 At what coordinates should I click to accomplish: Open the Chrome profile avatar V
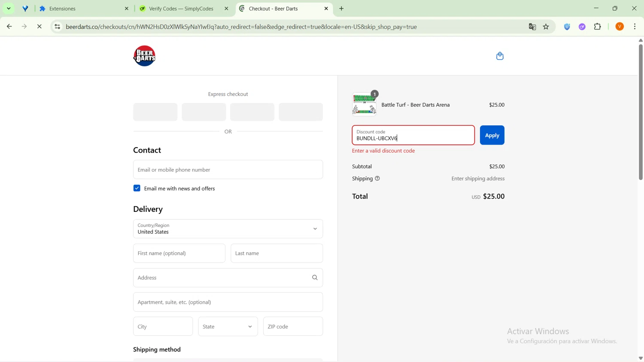[x=620, y=27]
